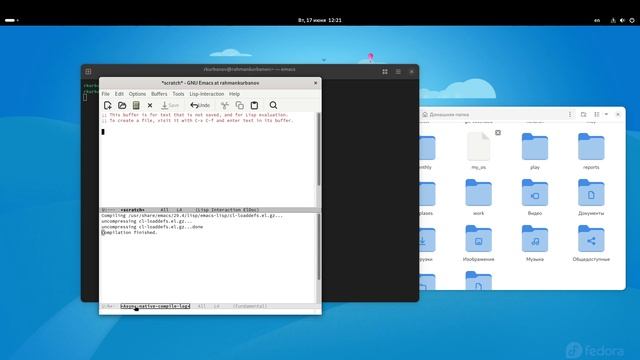This screenshot has height=360, width=640.
Task: Close the Emacs scratch window
Action: 316,83
